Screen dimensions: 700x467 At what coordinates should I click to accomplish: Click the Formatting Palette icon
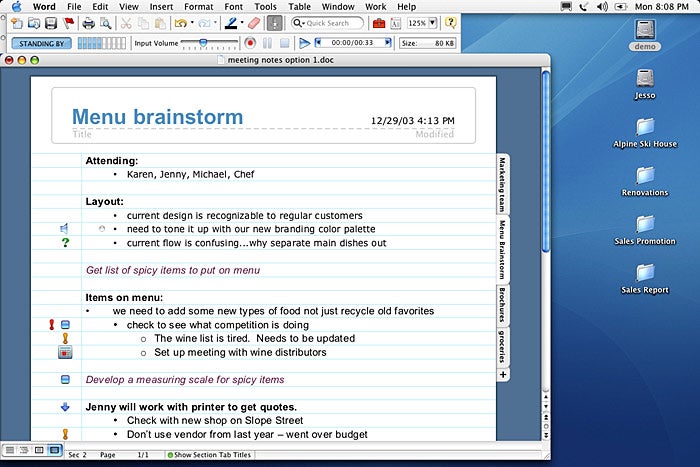396,23
